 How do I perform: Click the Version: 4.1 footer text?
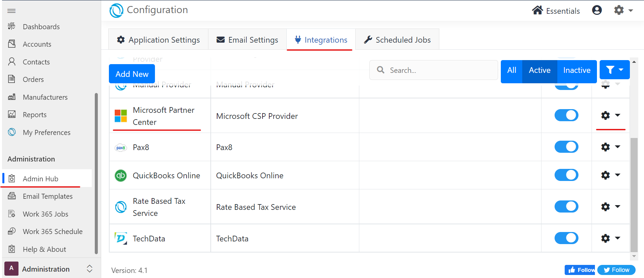click(x=129, y=270)
